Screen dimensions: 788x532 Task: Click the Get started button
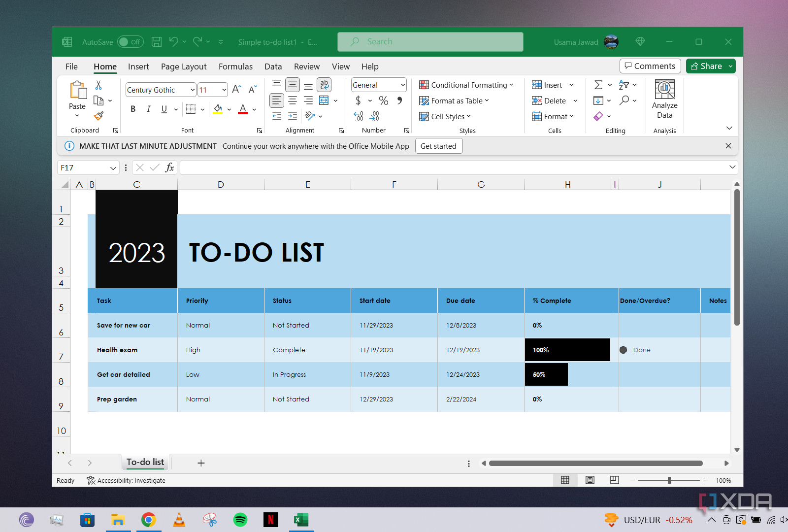(x=438, y=146)
